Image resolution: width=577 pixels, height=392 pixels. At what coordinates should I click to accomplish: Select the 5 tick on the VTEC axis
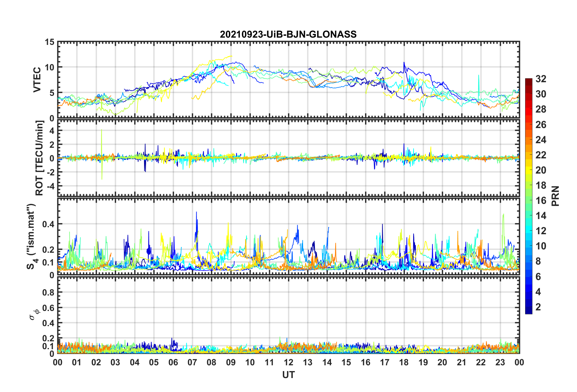point(52,93)
